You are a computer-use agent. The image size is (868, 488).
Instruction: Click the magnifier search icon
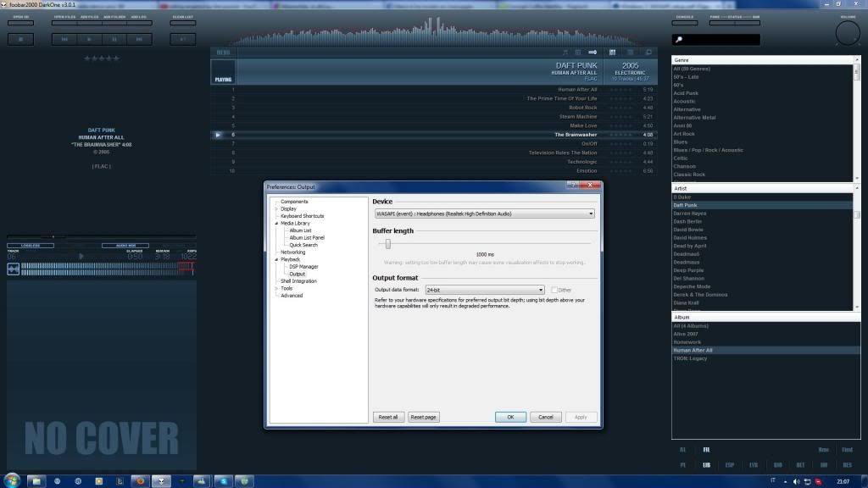pos(679,40)
